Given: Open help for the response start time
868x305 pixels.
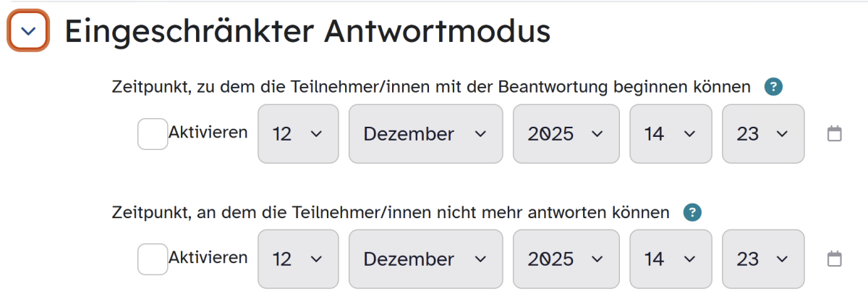Looking at the screenshot, I should pos(773,88).
